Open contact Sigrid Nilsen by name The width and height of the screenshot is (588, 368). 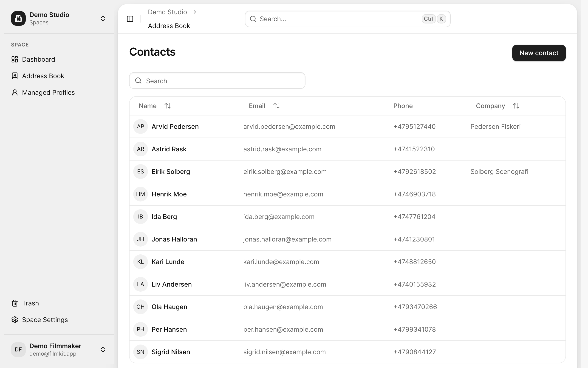pyautogui.click(x=171, y=352)
